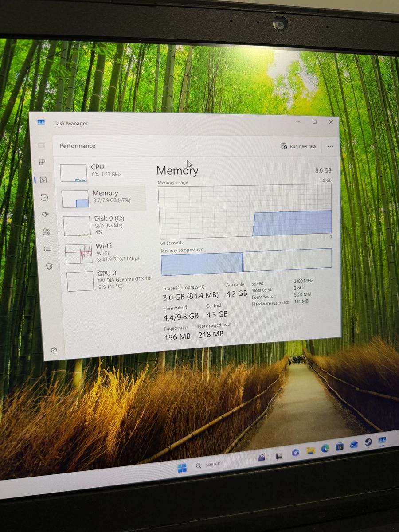Image resolution: width=399 pixels, height=532 pixels.
Task: Open Task Manager settings gear
Action: (54, 350)
